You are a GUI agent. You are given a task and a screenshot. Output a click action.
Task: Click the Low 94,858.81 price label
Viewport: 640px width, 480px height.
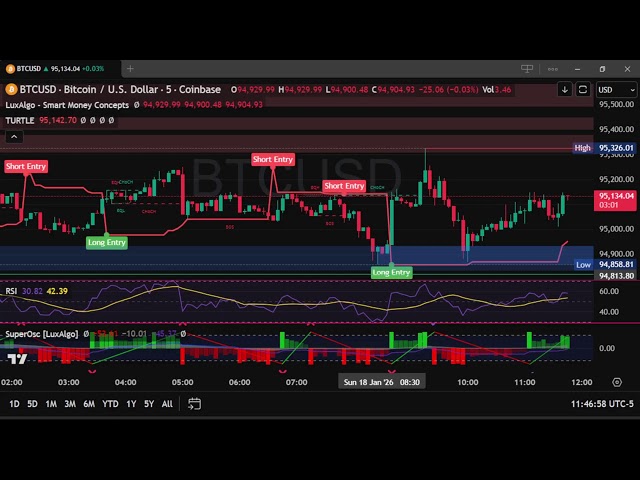[x=604, y=264]
